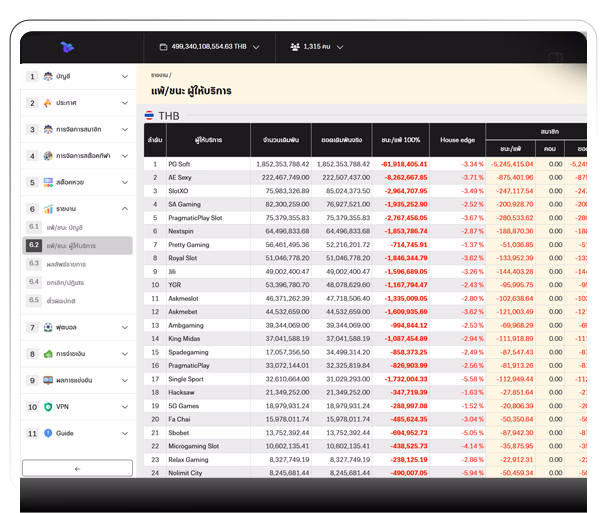Click the PragmaticPlay Slot provider cell
This screenshot has height=513, width=607.
pos(208,218)
